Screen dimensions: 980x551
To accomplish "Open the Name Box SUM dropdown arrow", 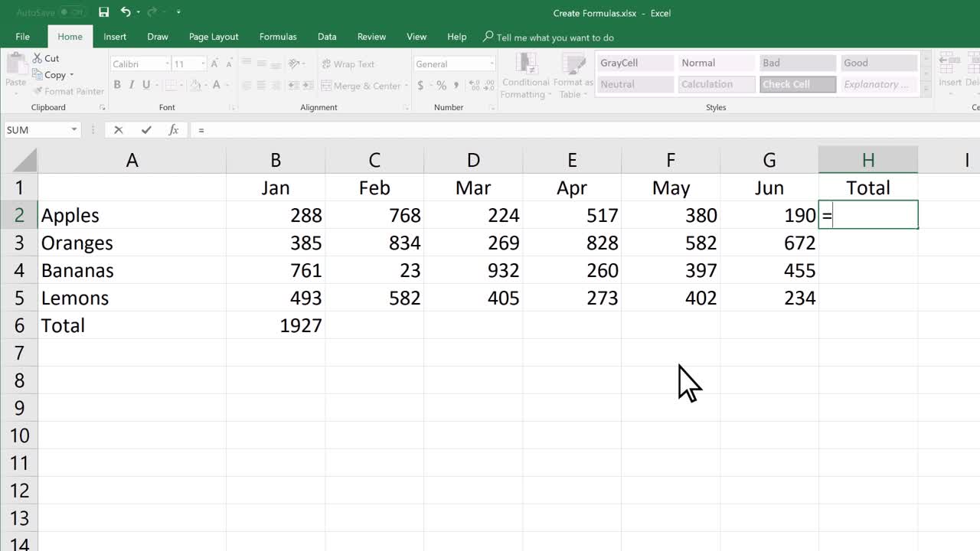I will click(74, 130).
